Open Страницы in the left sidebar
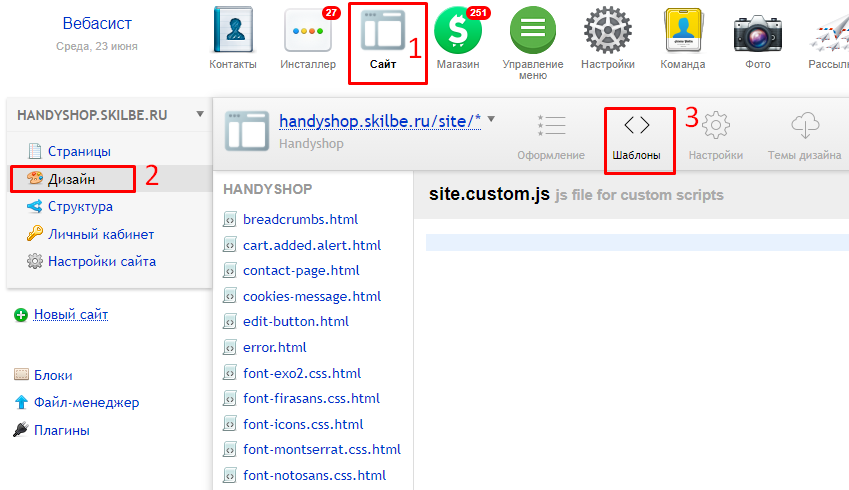The image size is (849, 490). click(79, 152)
